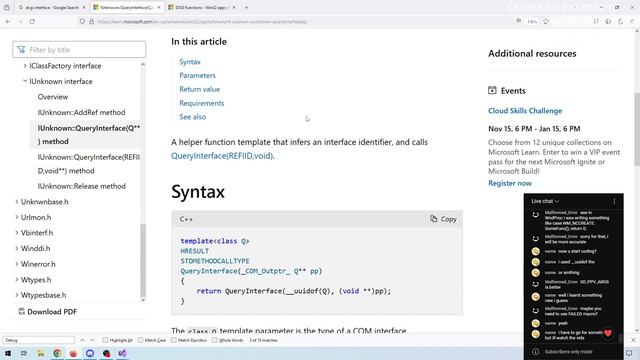Image resolution: width=640 pixels, height=360 pixels.
Task: Open the QueryInterface(REFIID,void) link
Action: tap(222, 156)
